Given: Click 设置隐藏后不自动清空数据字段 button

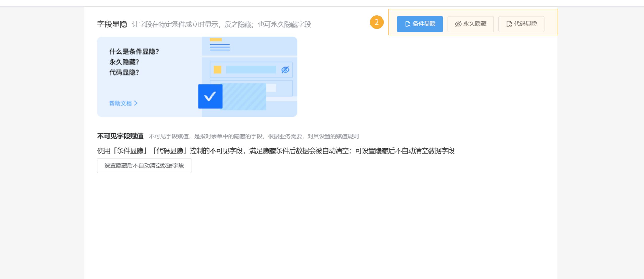Looking at the screenshot, I should (144, 166).
